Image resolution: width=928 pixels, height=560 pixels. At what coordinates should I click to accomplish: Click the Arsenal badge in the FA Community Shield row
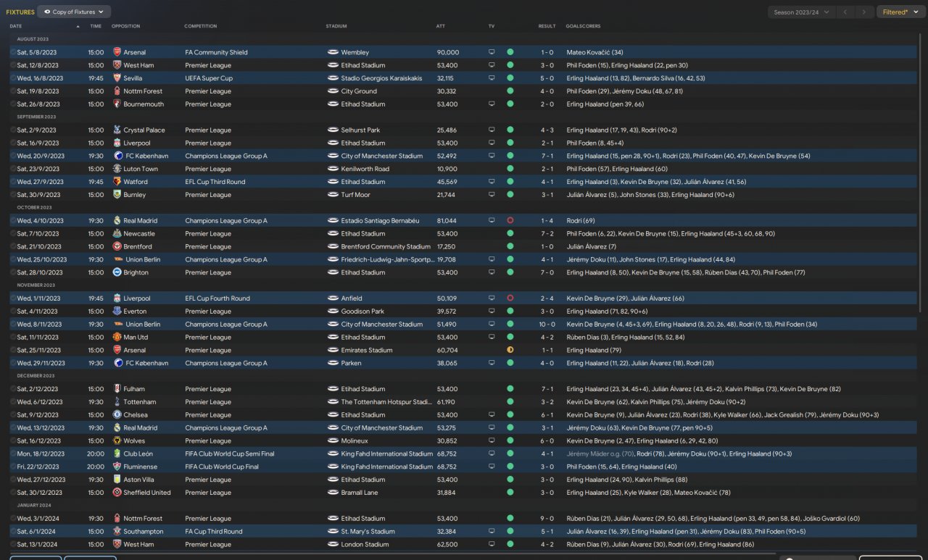pyautogui.click(x=117, y=52)
